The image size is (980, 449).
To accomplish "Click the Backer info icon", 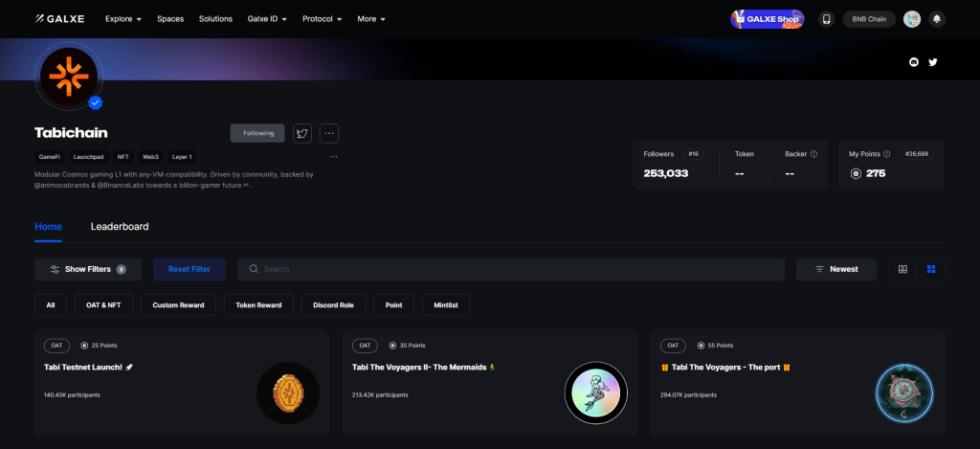I will tap(814, 153).
